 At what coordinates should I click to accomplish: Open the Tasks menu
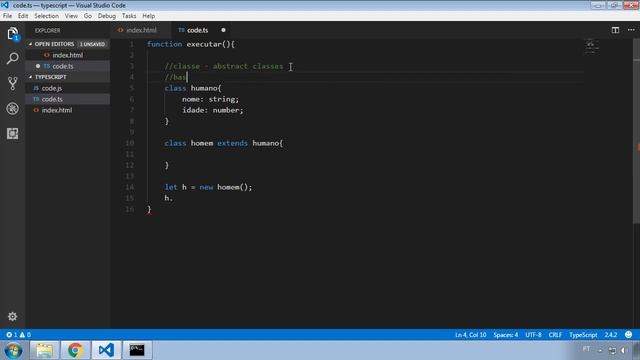pos(129,16)
